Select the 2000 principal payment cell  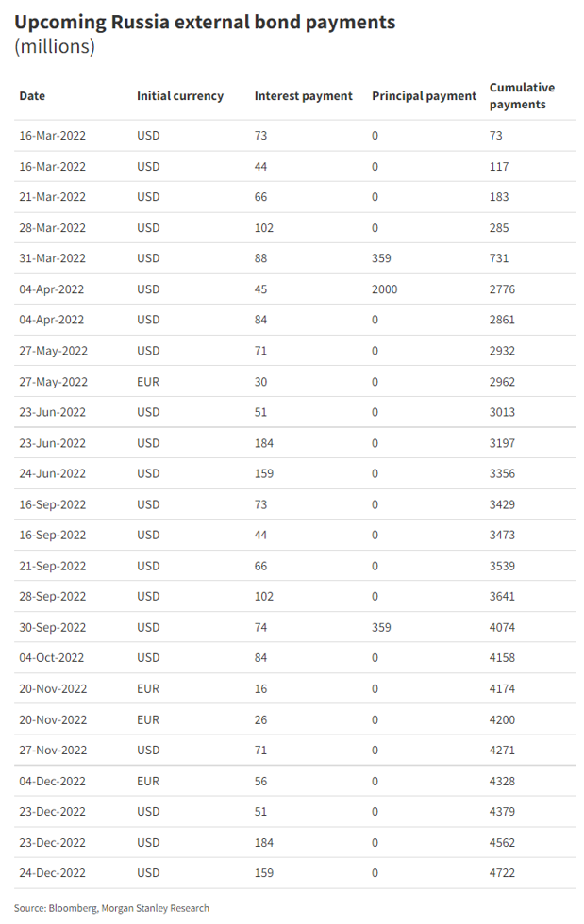pyautogui.click(x=385, y=289)
